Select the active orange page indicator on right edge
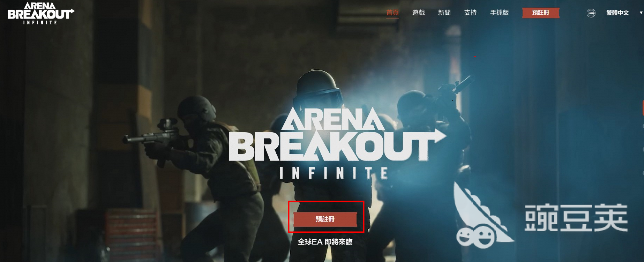The height and width of the screenshot is (262, 644). pos(643,108)
